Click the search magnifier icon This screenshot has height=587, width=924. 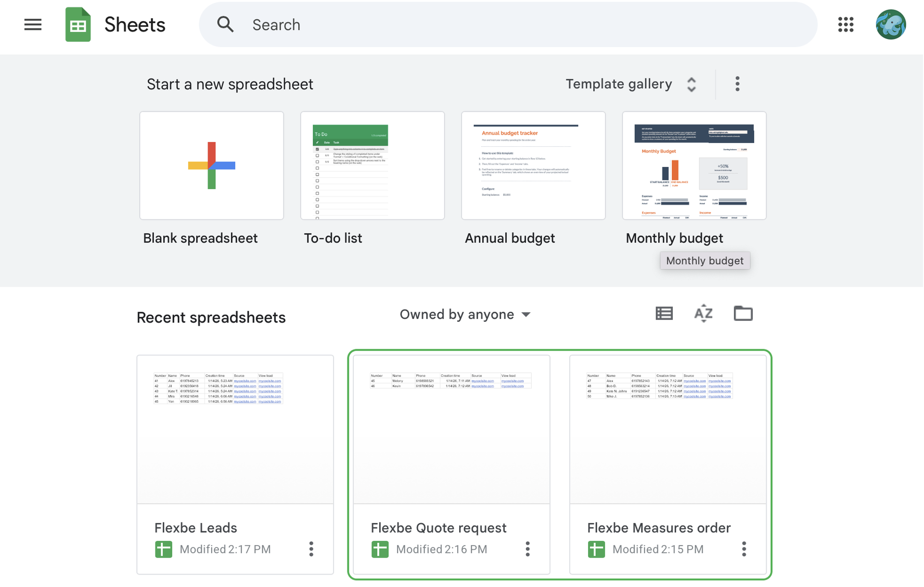point(225,25)
